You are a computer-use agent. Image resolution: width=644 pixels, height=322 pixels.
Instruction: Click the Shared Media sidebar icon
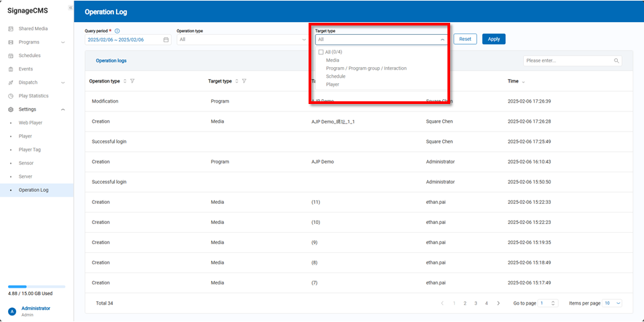(11, 29)
